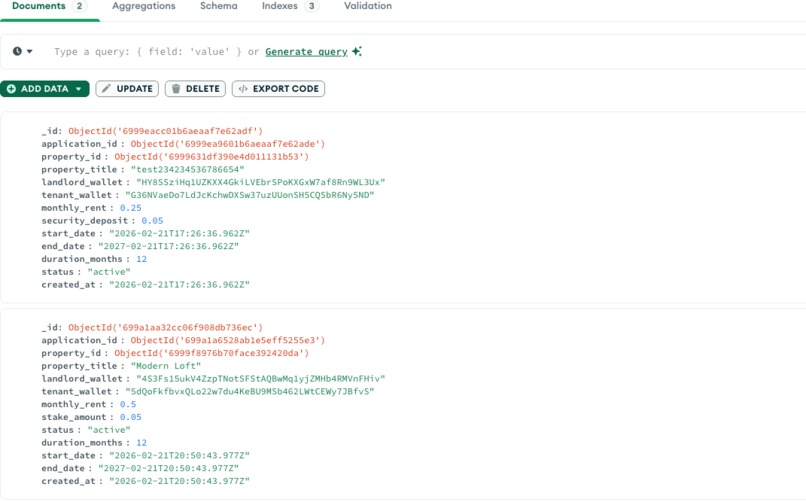Click the second document's _id ObjectId starting 699a1aa32

coord(166,327)
